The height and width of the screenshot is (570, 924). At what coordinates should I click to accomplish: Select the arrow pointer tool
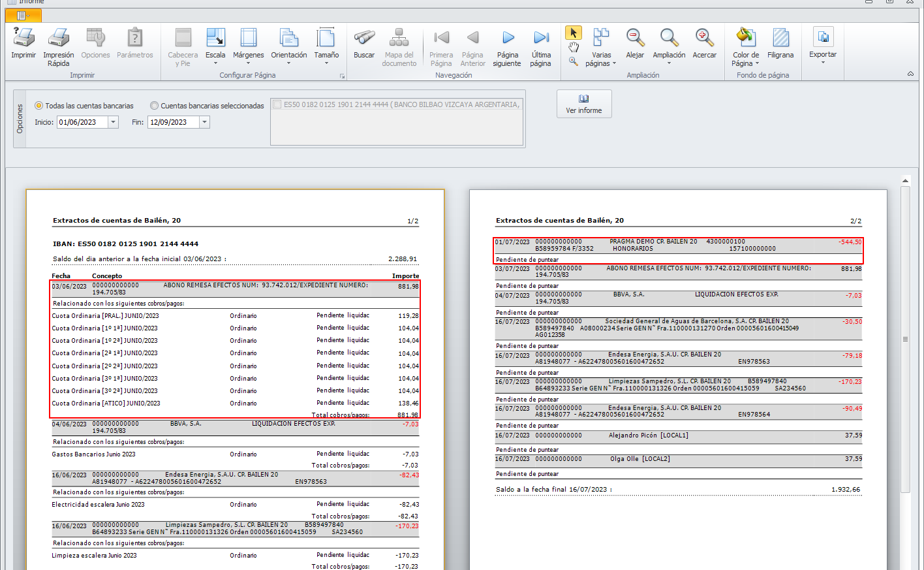(574, 33)
